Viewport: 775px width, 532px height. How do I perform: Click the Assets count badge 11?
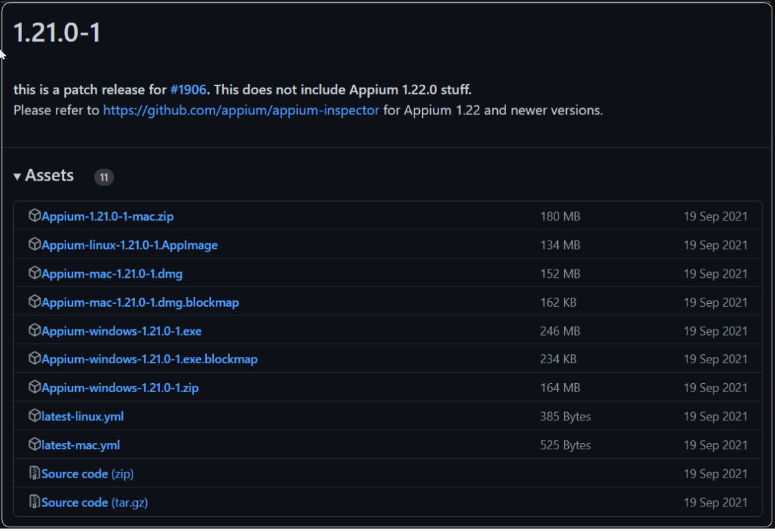pos(104,177)
